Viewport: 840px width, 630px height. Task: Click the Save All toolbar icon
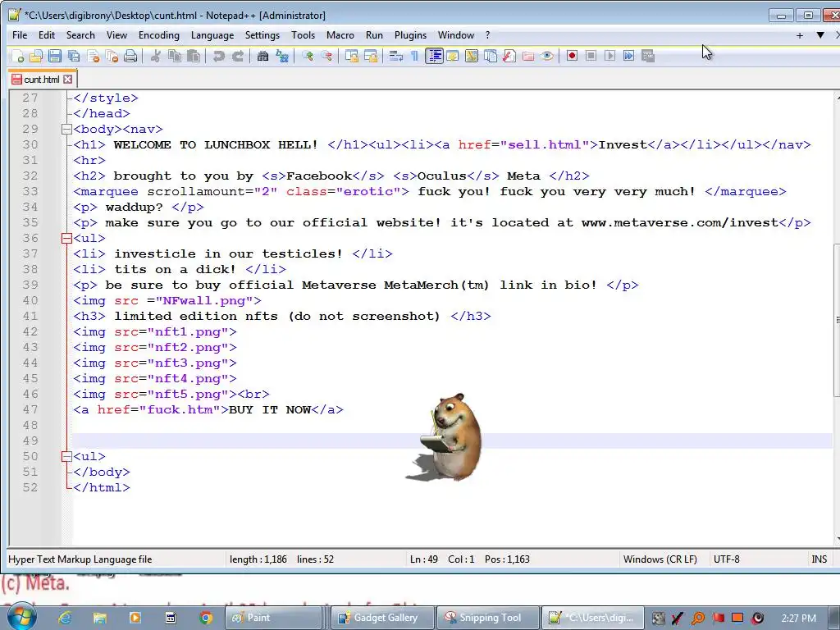point(74,56)
